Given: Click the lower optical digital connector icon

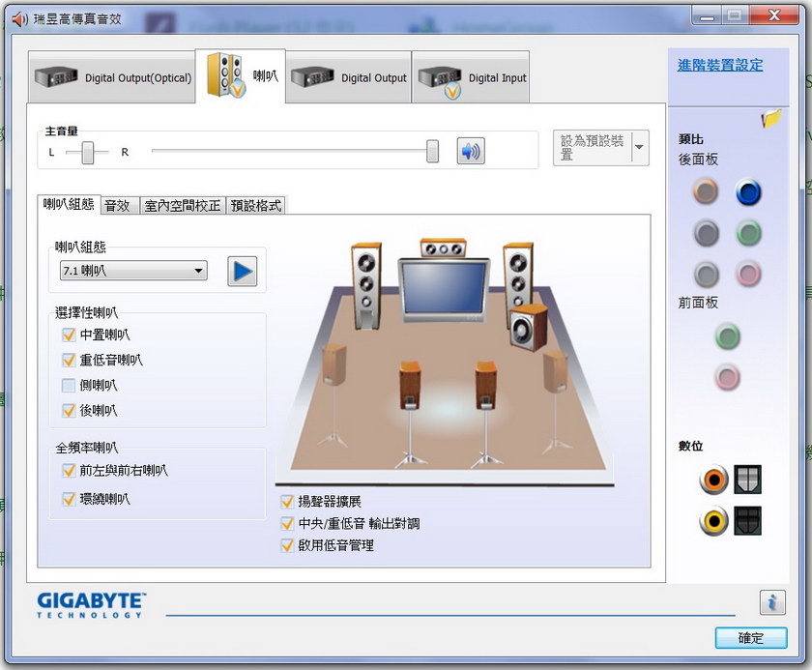Looking at the screenshot, I should click(x=747, y=520).
